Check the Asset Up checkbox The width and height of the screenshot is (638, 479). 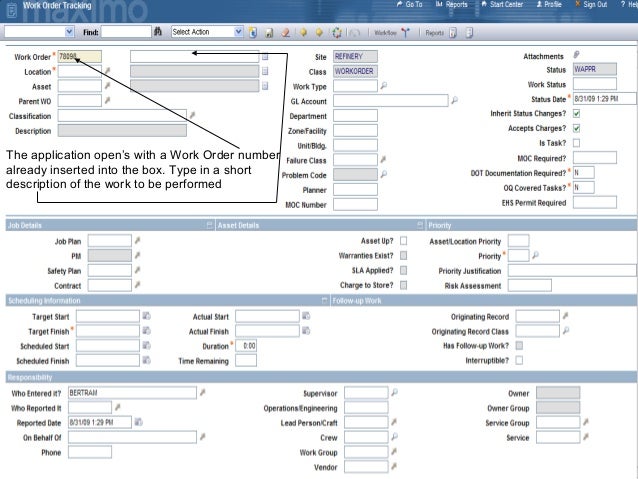click(x=404, y=241)
